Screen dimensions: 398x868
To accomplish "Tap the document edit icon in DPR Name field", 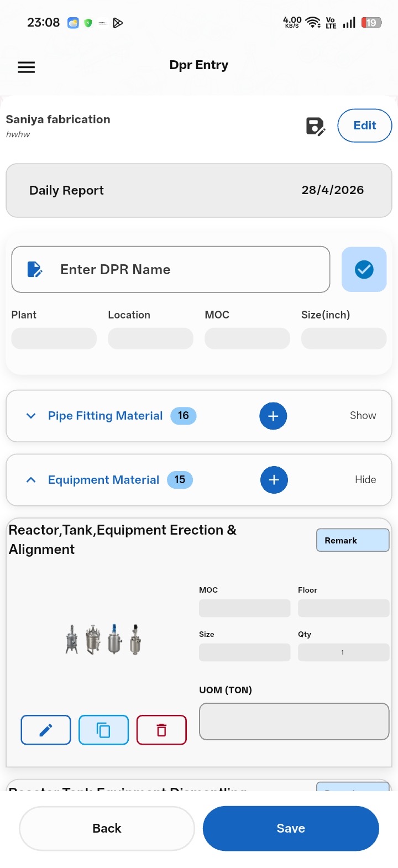I will 35,269.
